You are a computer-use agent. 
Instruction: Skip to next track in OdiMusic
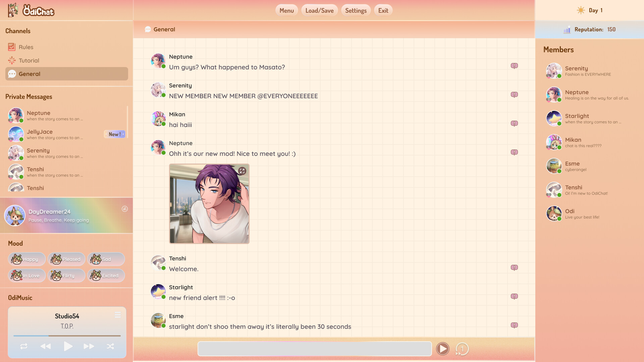coord(89,346)
